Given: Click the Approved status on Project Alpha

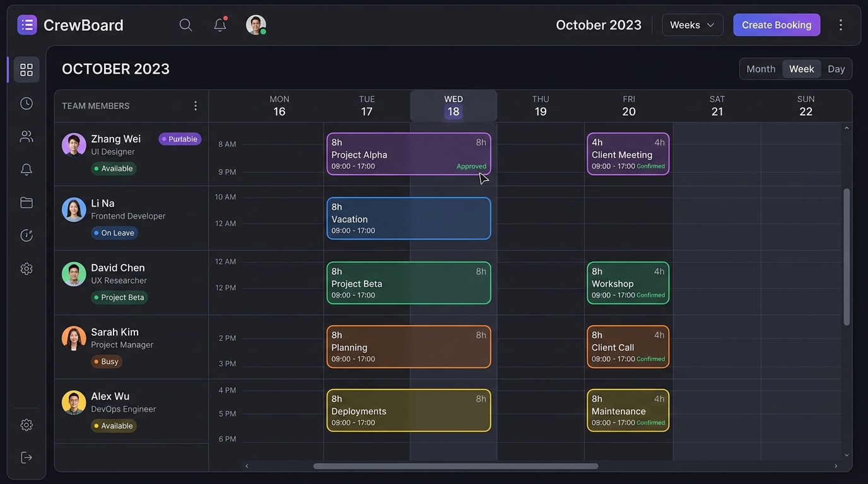Looking at the screenshot, I should click(x=471, y=166).
